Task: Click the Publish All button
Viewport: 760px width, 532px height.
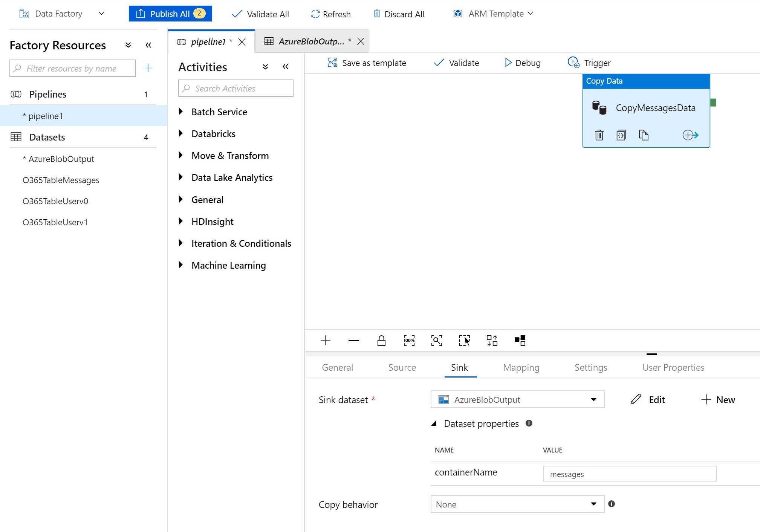Action: (170, 14)
